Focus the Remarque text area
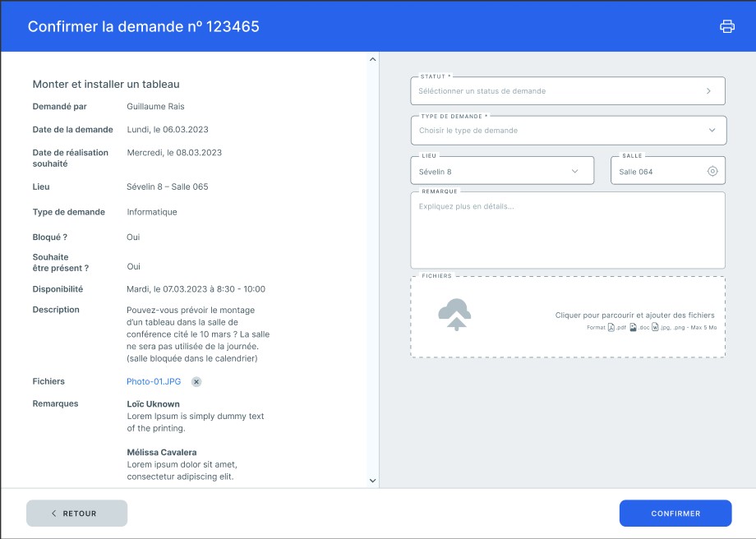The height and width of the screenshot is (539, 756). pyautogui.click(x=567, y=234)
